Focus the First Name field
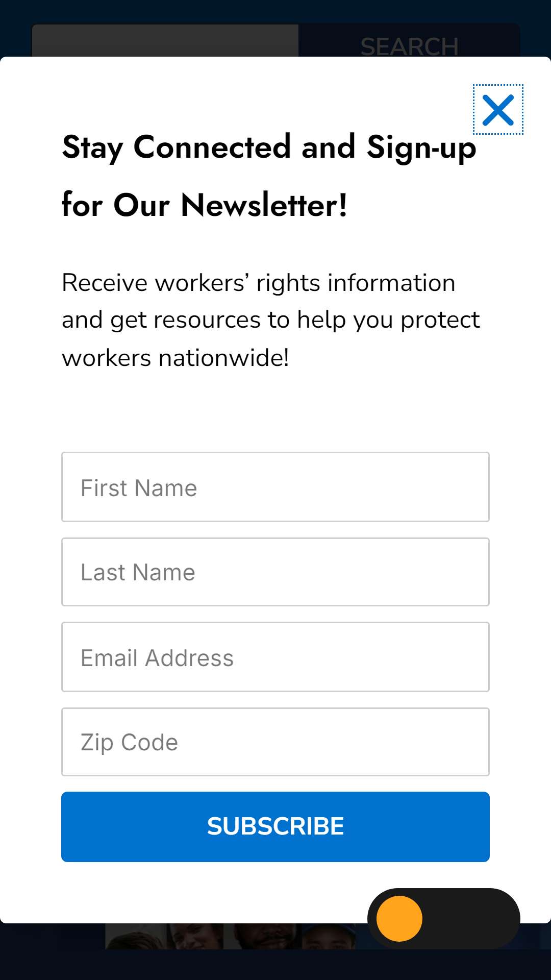Screen dimensions: 551x980 [275, 487]
